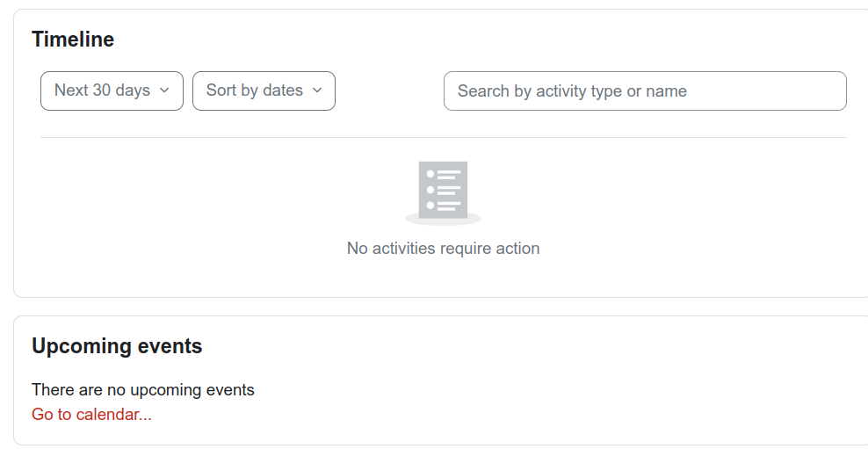868x449 pixels.
Task: Follow the Go to calendar link
Action: 91,414
